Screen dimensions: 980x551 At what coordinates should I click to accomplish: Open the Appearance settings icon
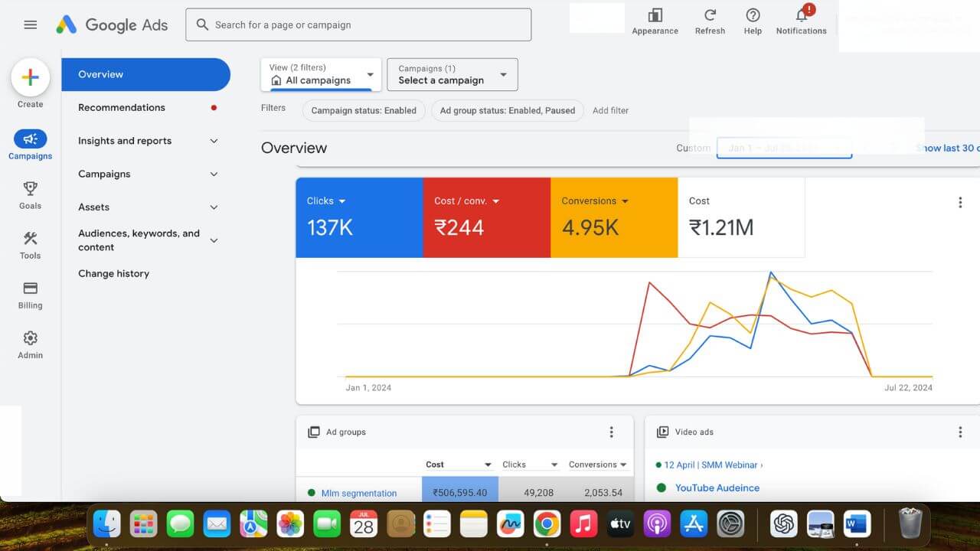(655, 16)
